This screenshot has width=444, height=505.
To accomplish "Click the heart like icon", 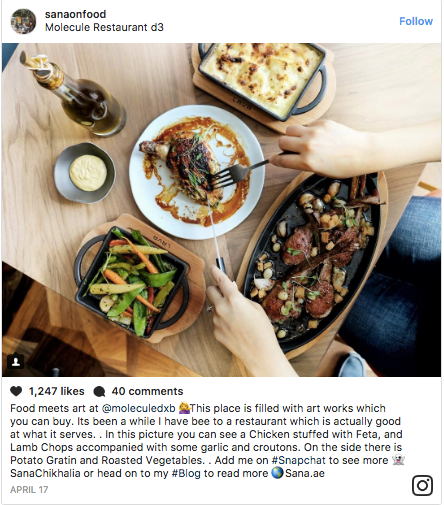I will pyautogui.click(x=16, y=391).
